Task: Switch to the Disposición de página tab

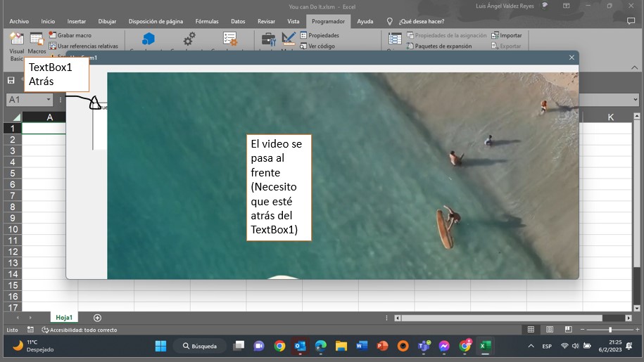Action: (156, 21)
